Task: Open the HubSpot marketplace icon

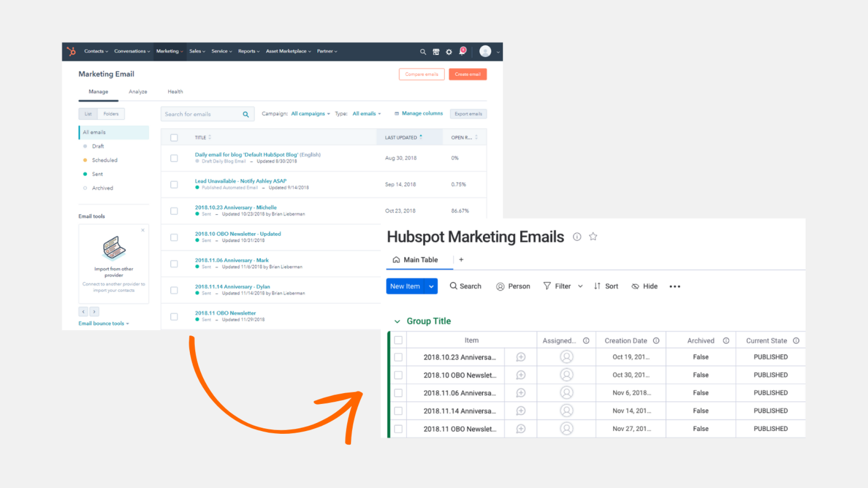Action: [436, 52]
